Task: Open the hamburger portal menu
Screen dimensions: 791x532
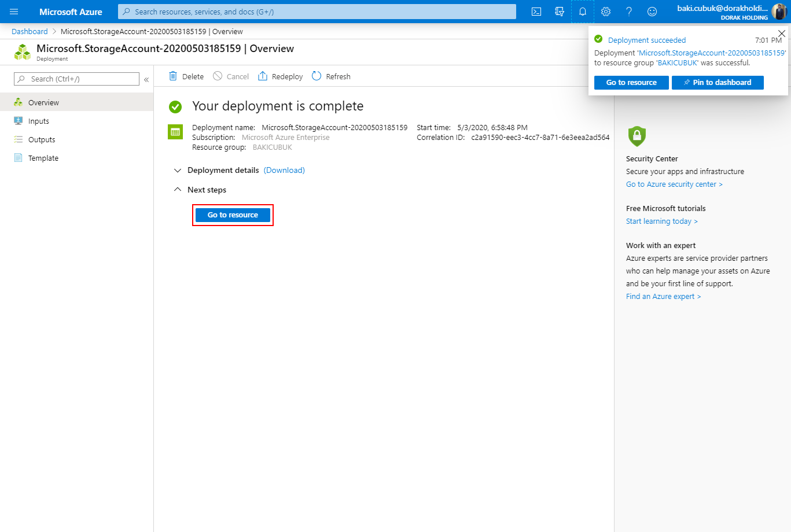Action: point(14,12)
